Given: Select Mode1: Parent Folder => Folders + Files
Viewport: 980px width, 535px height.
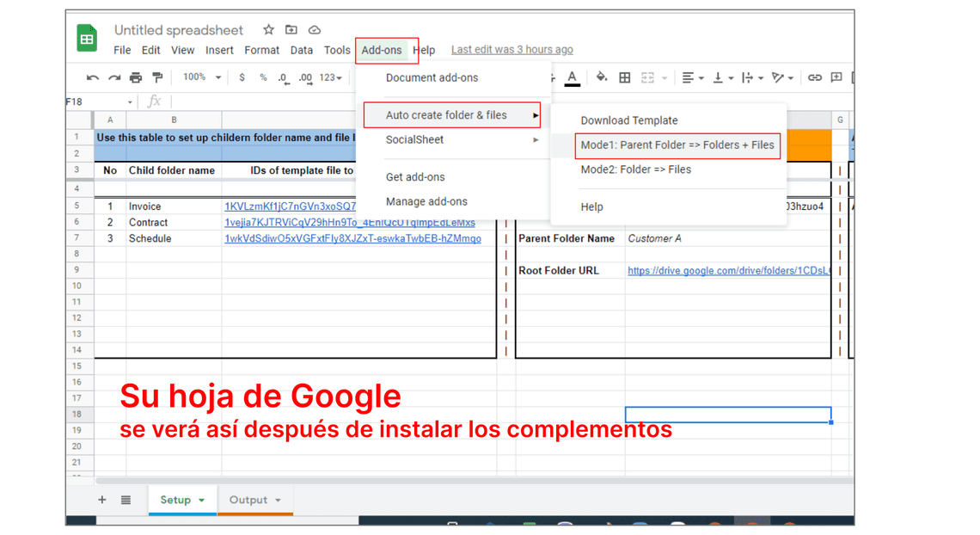Looking at the screenshot, I should pyautogui.click(x=677, y=145).
